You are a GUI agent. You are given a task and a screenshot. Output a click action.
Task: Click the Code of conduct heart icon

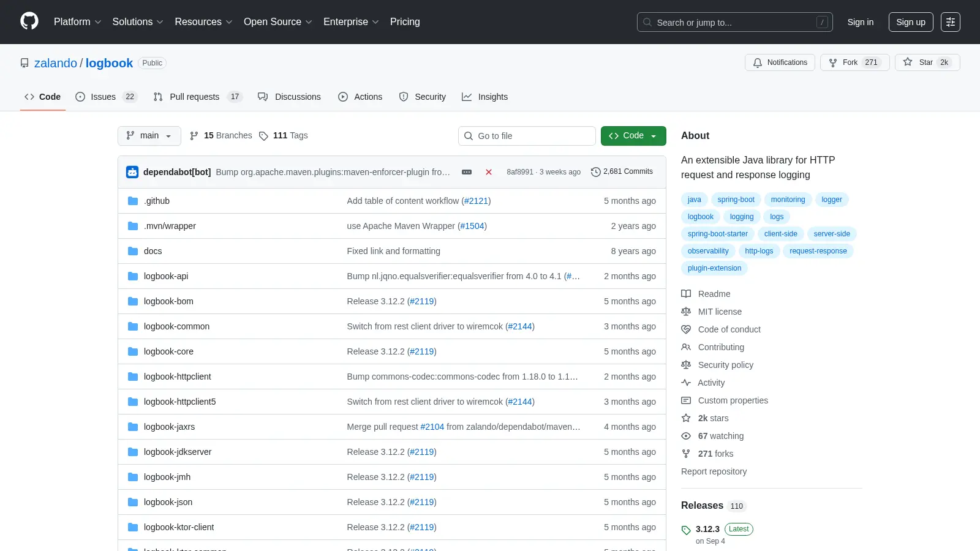point(686,329)
